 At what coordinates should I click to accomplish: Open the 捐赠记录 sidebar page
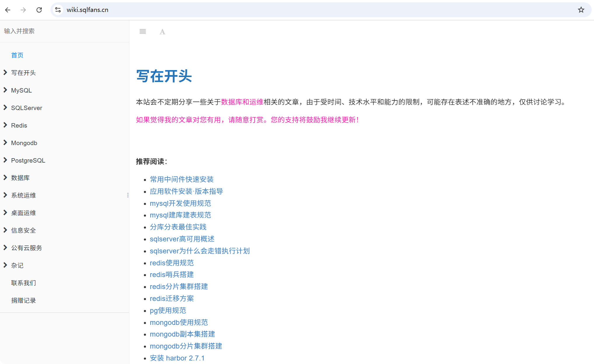click(23, 300)
